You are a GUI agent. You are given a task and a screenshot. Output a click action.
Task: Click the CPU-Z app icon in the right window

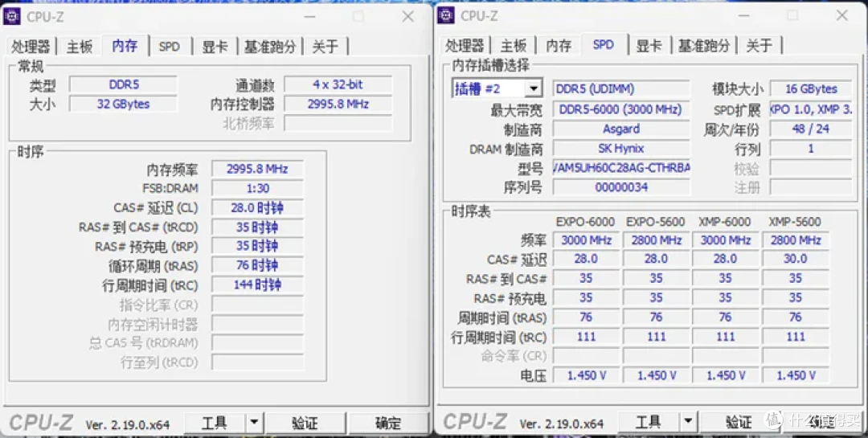point(445,15)
